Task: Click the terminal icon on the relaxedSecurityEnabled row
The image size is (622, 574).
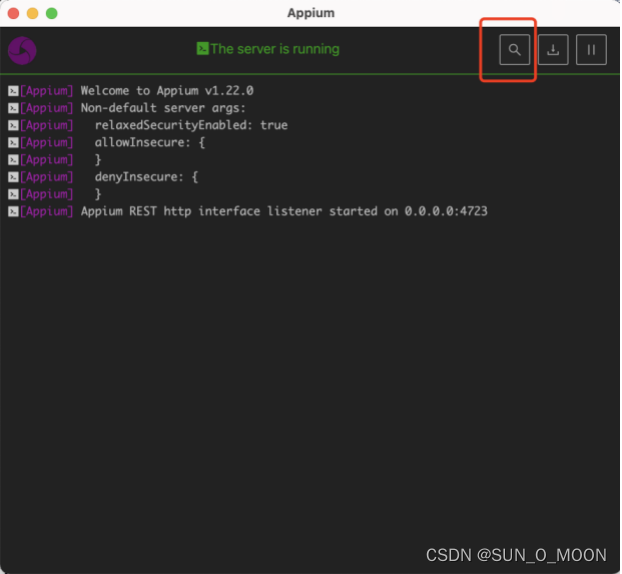Action: 13,125
